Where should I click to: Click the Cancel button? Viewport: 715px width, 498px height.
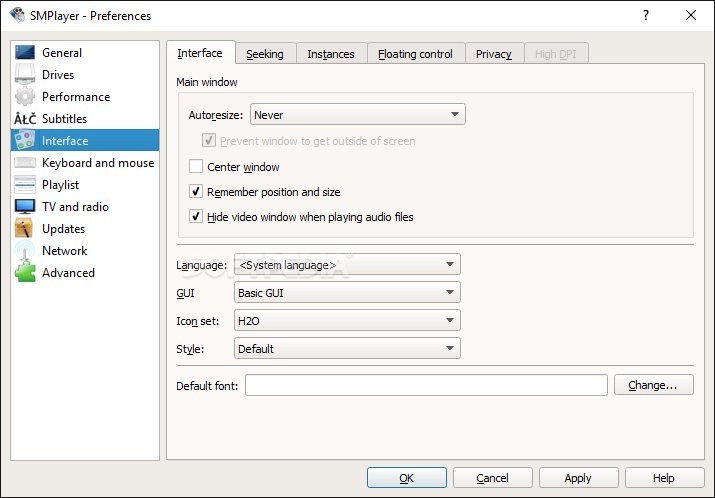pos(492,477)
